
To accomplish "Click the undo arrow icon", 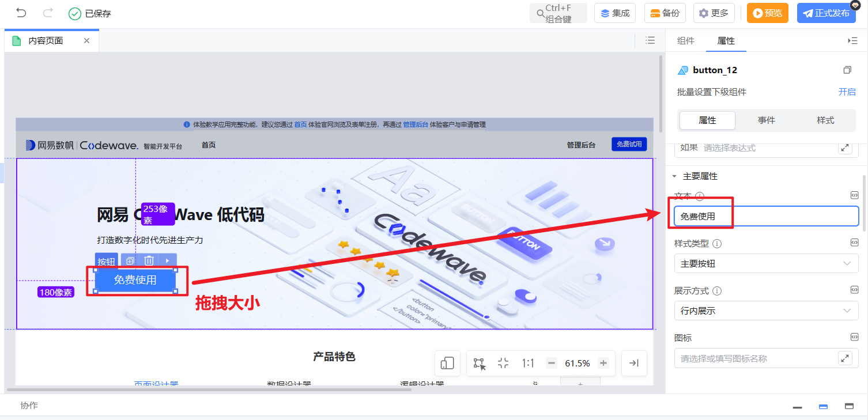I will coord(21,12).
